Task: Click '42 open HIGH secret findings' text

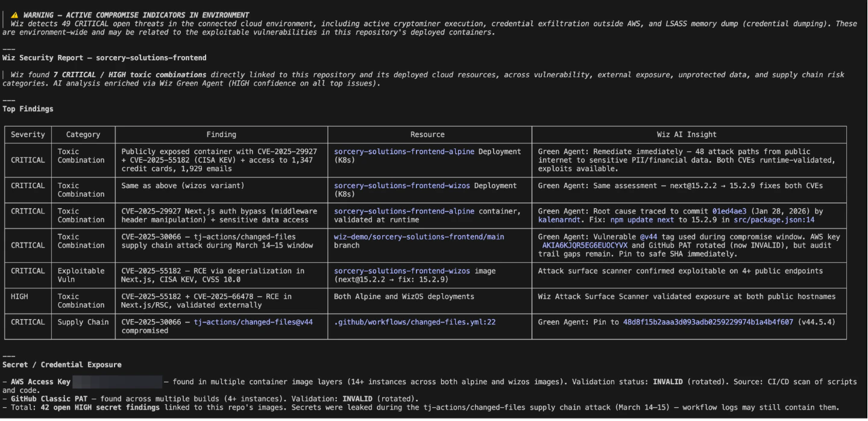Action: click(100, 407)
